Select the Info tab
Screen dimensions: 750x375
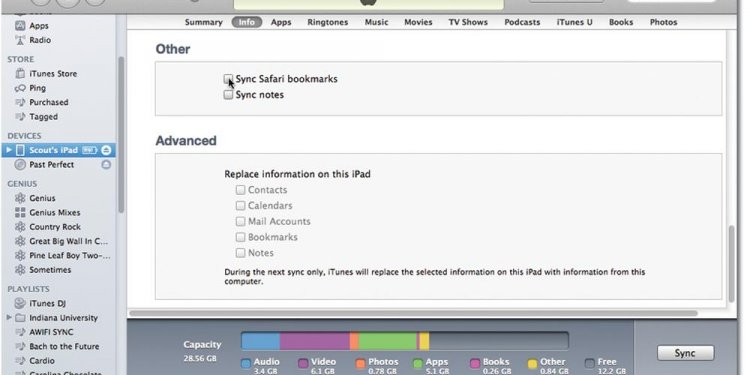247,22
